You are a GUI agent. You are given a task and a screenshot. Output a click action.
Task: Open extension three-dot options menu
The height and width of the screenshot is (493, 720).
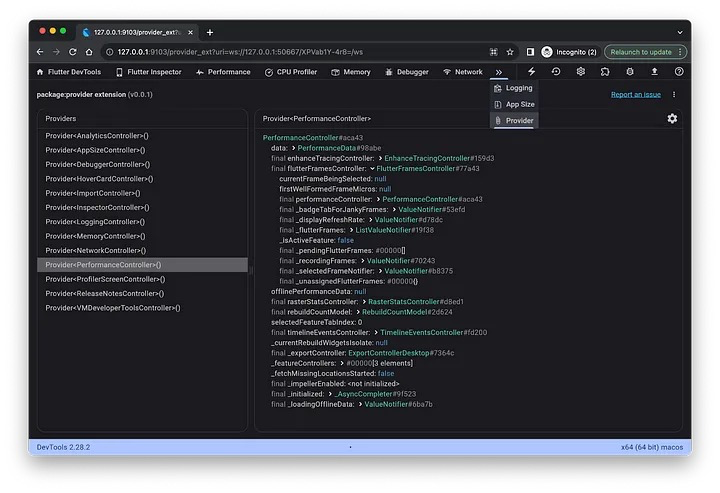point(674,95)
